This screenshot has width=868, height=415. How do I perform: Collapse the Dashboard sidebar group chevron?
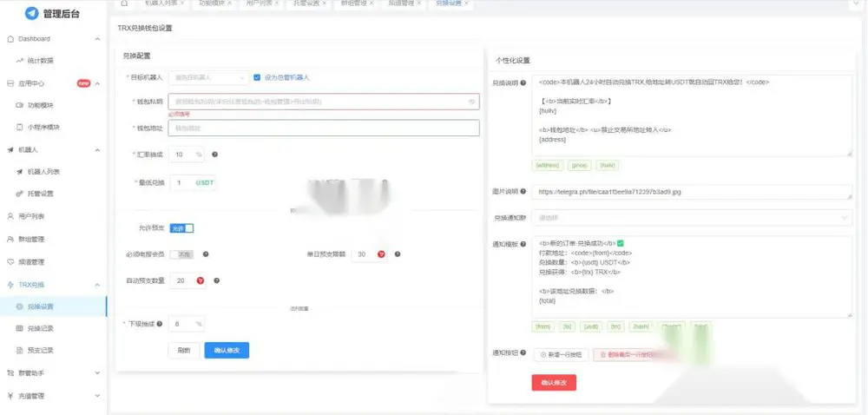[97, 39]
